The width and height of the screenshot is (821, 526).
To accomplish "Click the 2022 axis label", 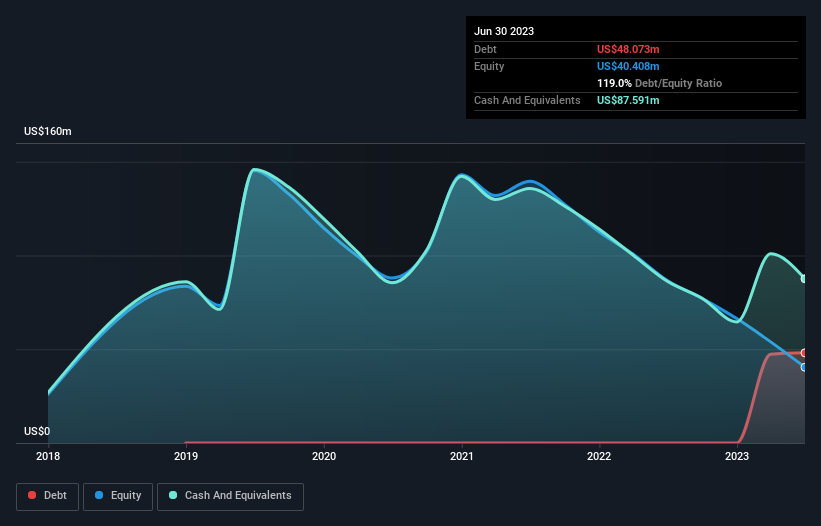I will tap(599, 456).
